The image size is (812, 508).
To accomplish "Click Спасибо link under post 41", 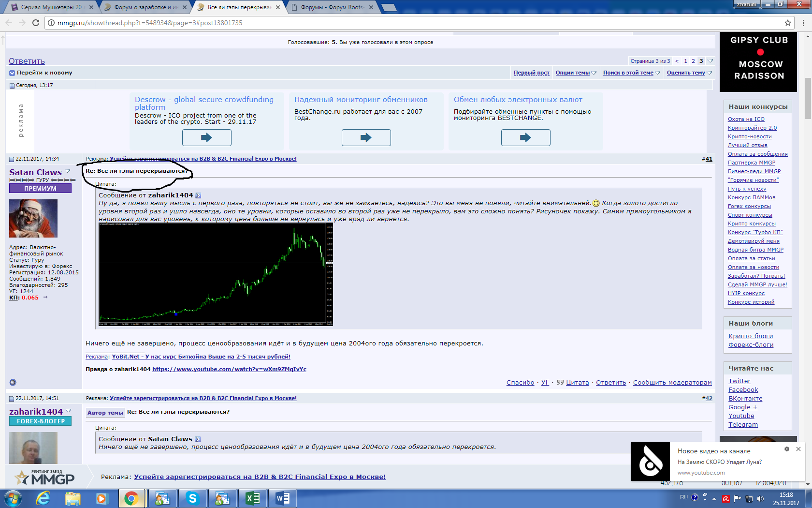I will 520,383.
